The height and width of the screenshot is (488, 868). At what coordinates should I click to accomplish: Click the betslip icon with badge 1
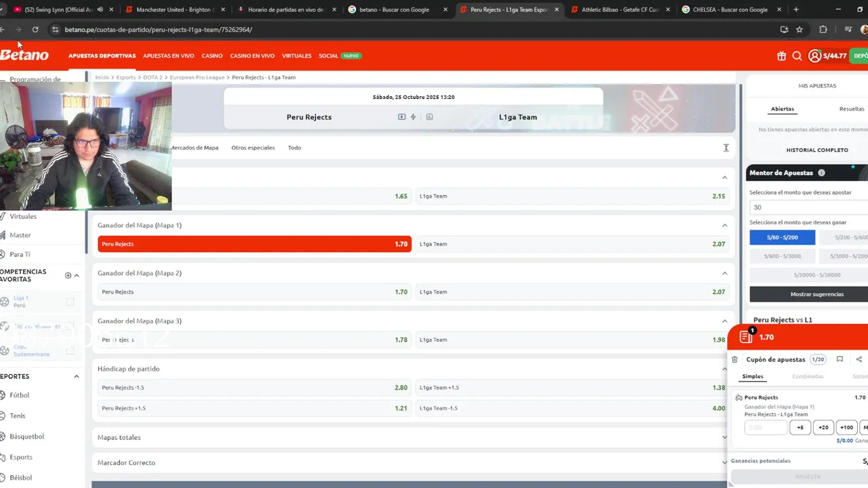747,336
